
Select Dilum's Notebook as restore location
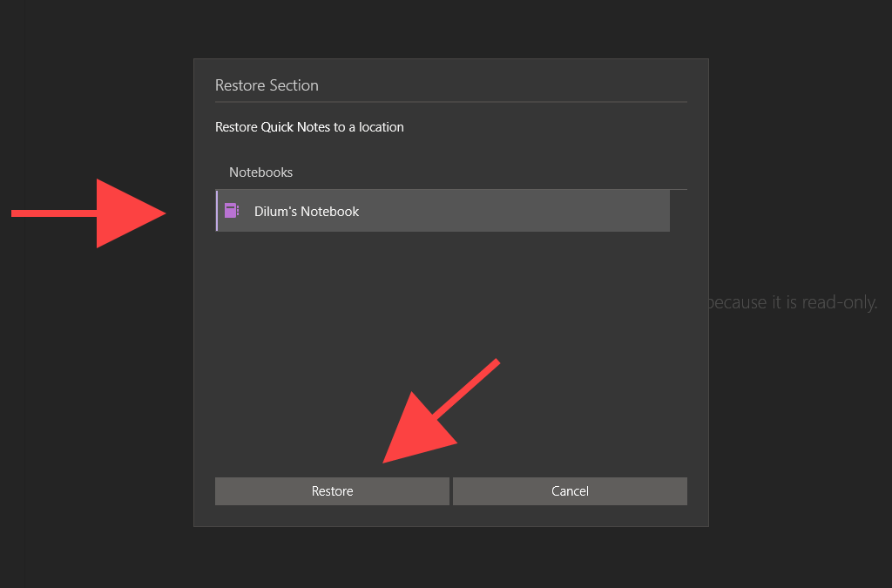443,211
